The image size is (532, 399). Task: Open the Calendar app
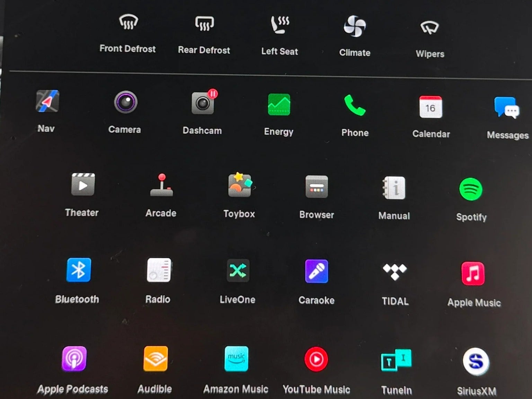point(431,107)
